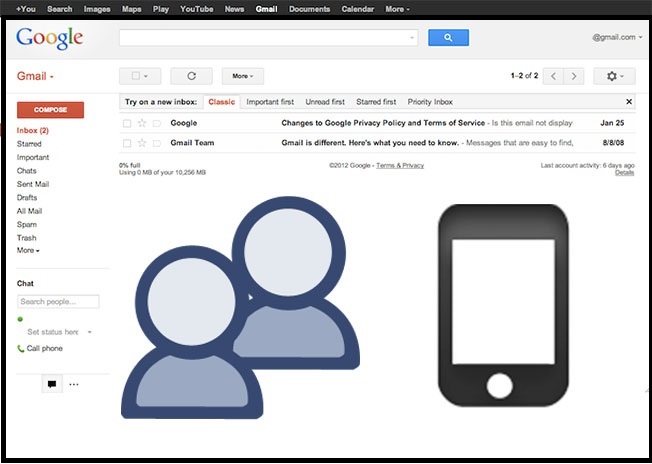
Task: Mark the Gmail Team email important
Action: [x=157, y=143]
